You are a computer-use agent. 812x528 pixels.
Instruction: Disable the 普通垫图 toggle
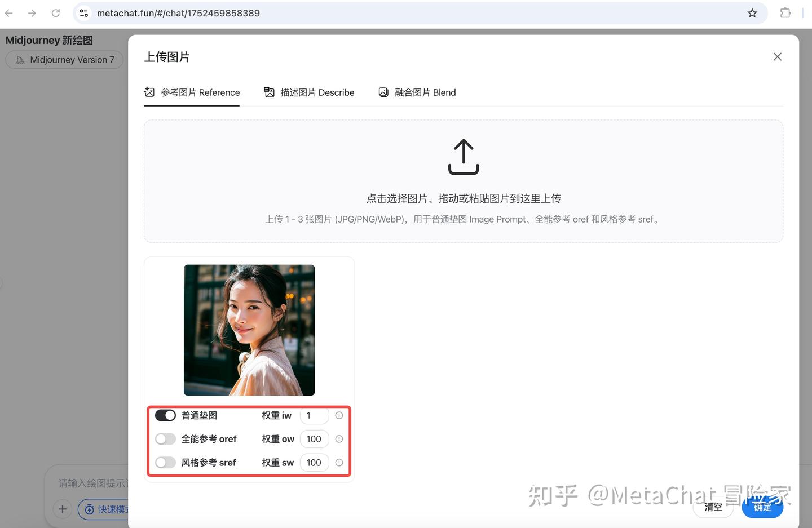[165, 415]
